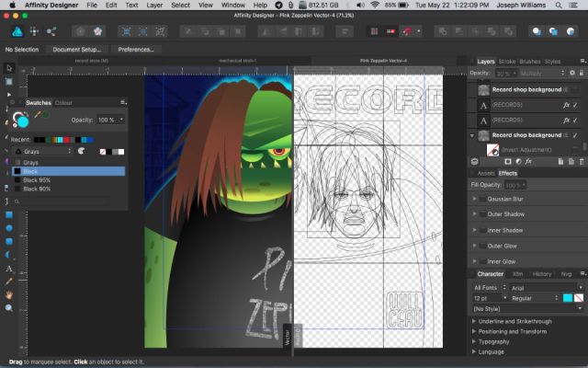588x368 pixels.
Task: Open the Text menu
Action: click(131, 6)
